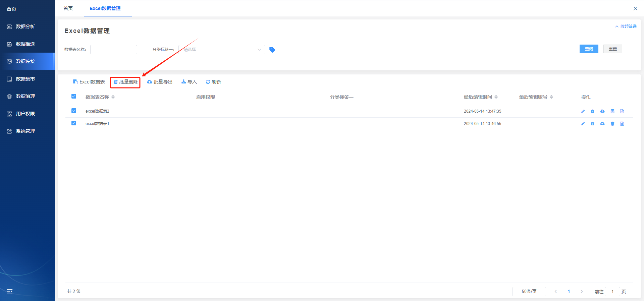Screen dimensions: 644x301
Task: Collapse filters with 收起筛选
Action: [626, 26]
